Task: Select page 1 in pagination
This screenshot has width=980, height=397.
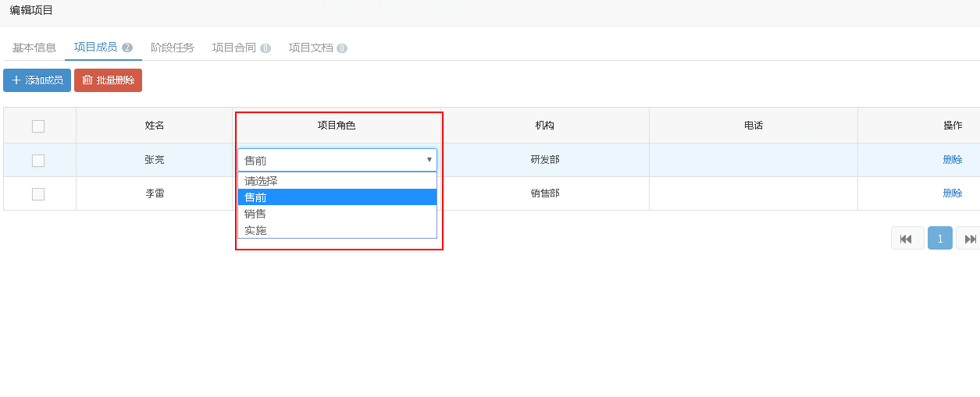Action: 939,239
